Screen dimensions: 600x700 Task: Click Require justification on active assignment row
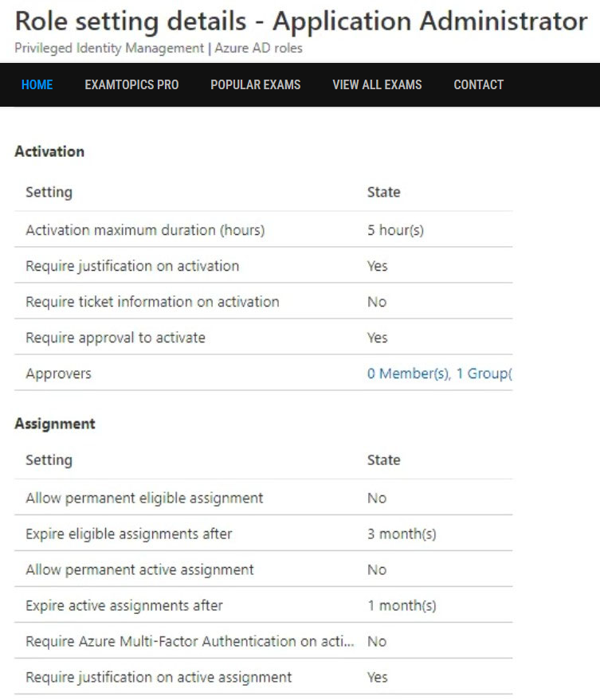pyautogui.click(x=264, y=677)
